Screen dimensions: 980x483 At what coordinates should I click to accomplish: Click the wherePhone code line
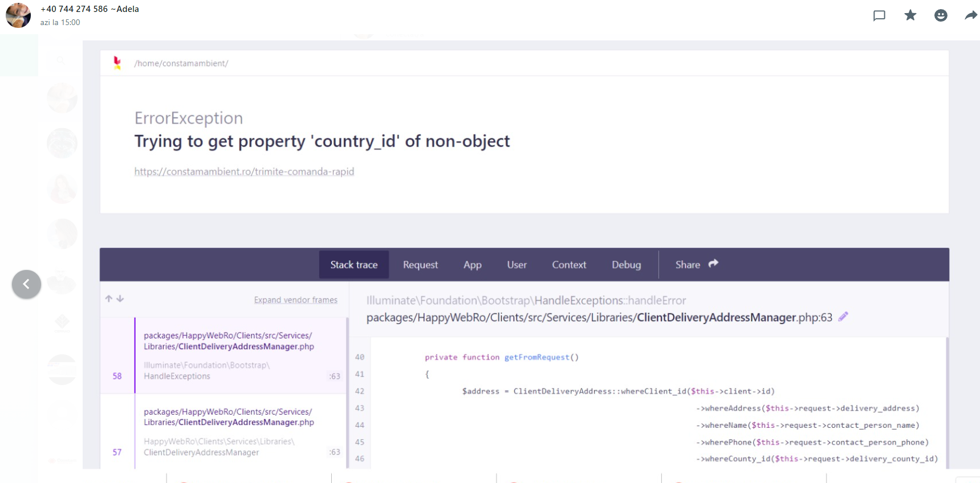coord(812,442)
